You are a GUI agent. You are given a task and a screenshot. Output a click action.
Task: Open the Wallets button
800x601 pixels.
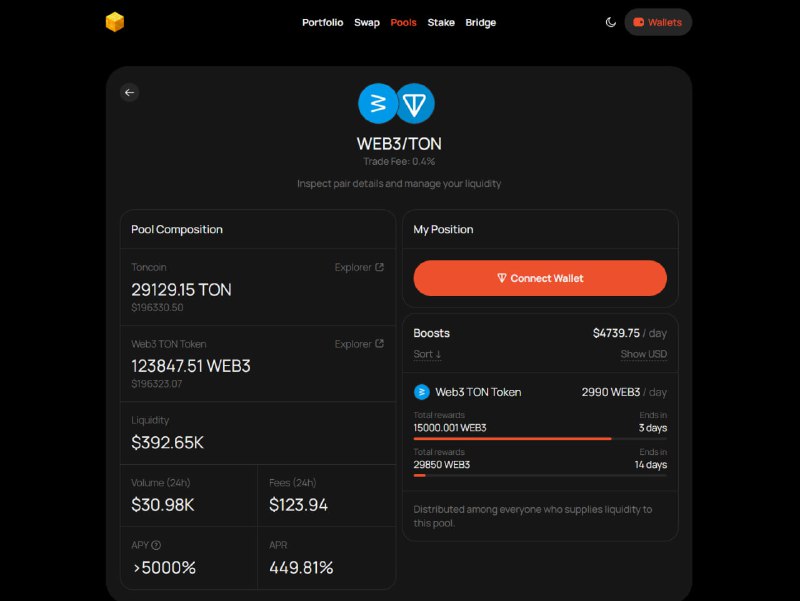(658, 22)
